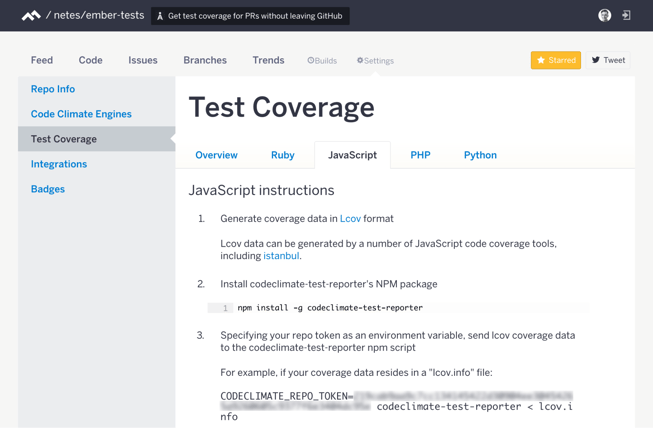Go to the Feed tab
Screen dimensions: 653x428
[x=42, y=61]
